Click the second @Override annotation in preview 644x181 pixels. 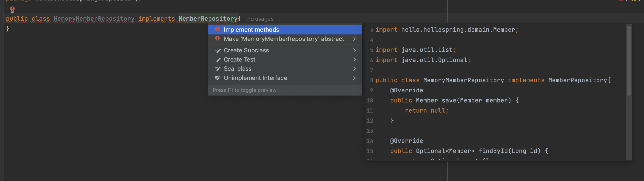coord(407,141)
